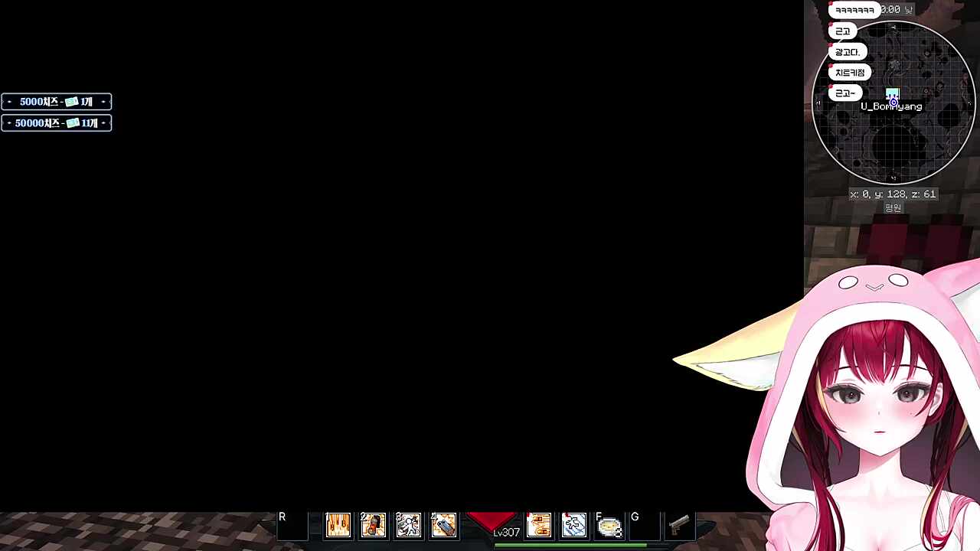Select hotbar slot 2 skill icon

coord(373,525)
